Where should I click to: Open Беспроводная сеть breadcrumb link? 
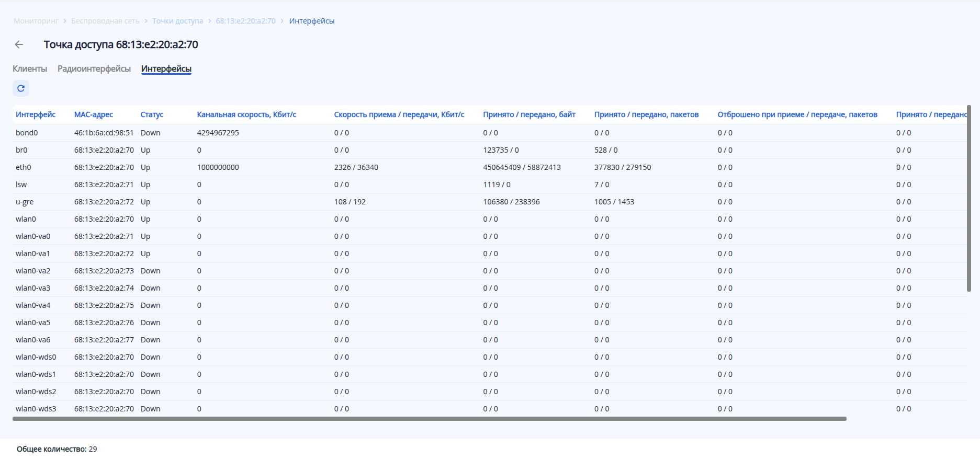coord(105,21)
